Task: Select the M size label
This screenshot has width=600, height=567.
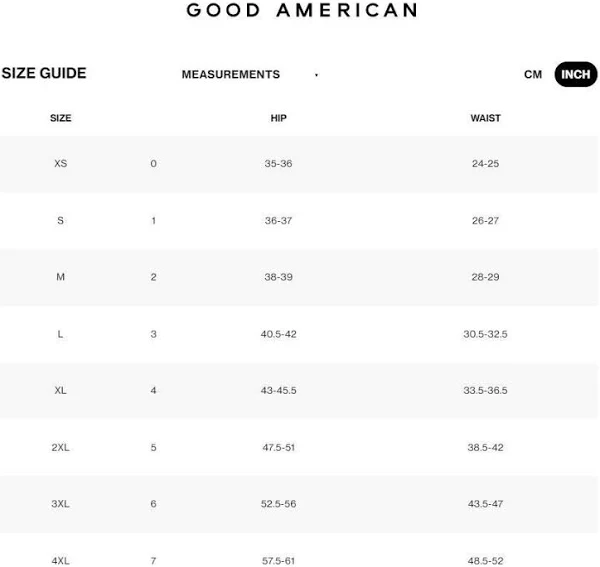Action: [x=61, y=277]
